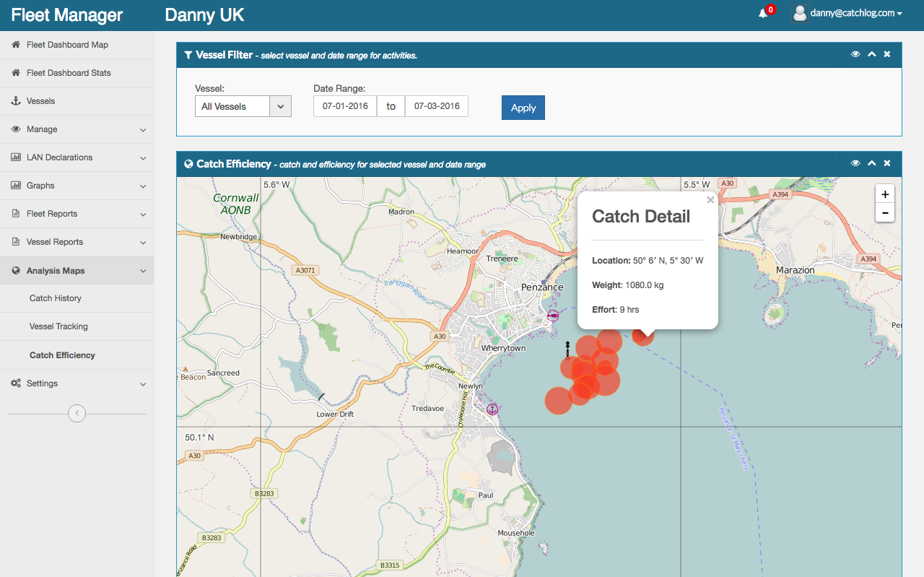Click the document icon beside Vessel Reports
924x577 pixels.
point(16,242)
